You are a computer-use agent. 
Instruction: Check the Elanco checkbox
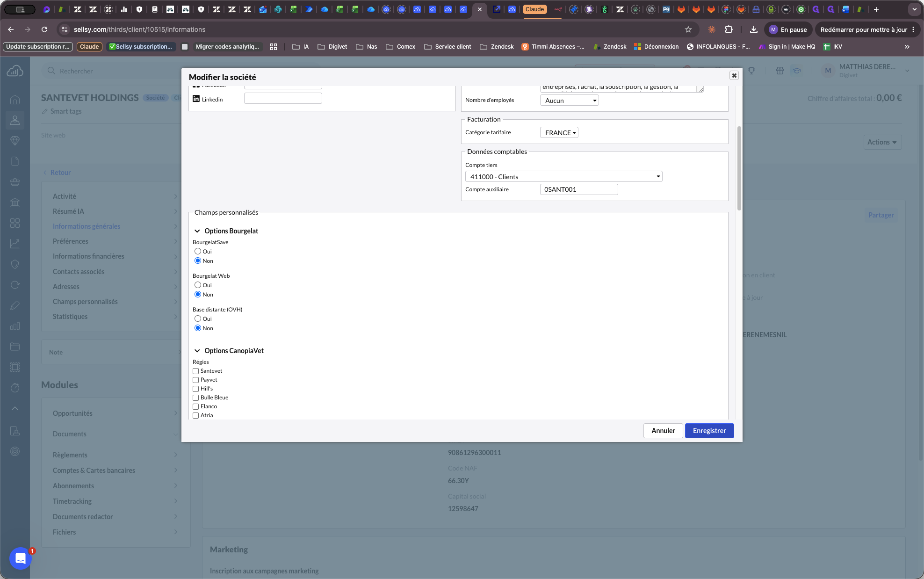(x=196, y=406)
